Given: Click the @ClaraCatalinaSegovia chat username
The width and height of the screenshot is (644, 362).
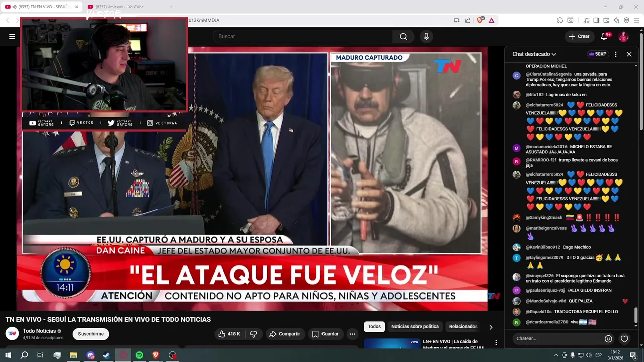Looking at the screenshot, I should click(548, 74).
